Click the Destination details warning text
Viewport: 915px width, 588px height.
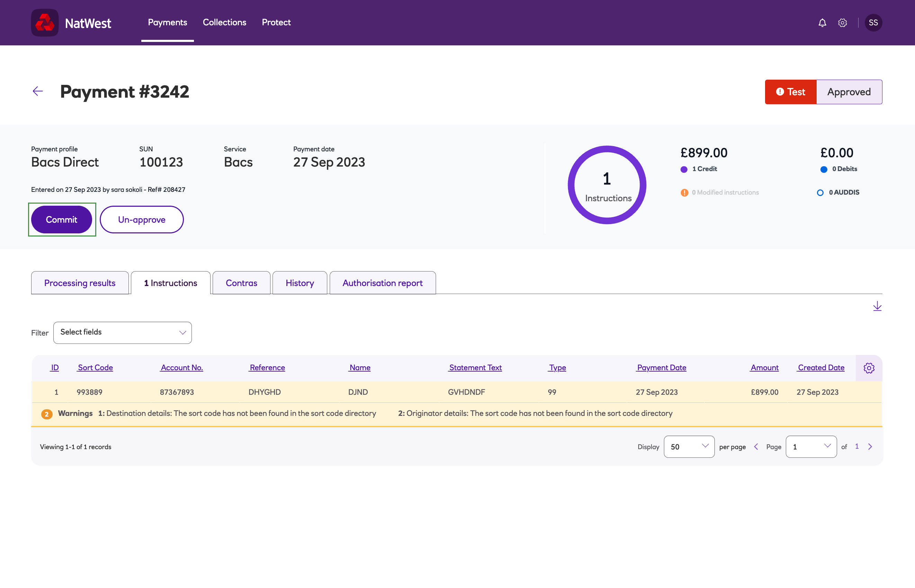click(x=237, y=413)
